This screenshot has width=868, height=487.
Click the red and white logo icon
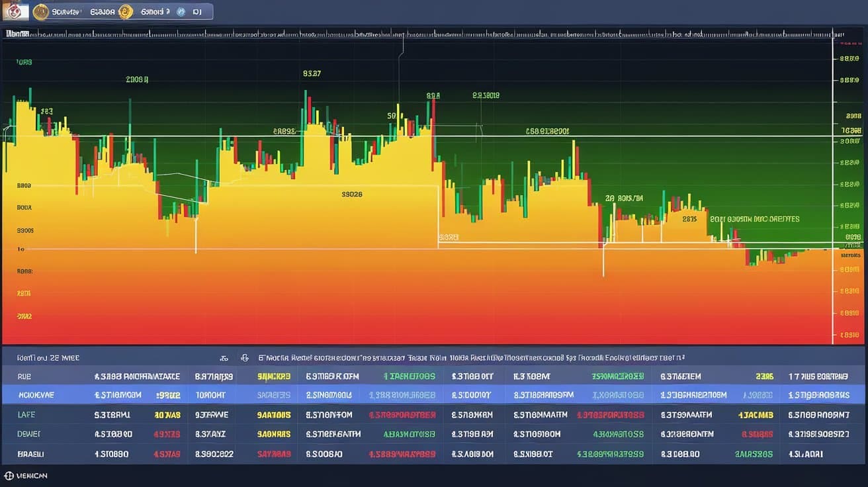click(x=16, y=11)
